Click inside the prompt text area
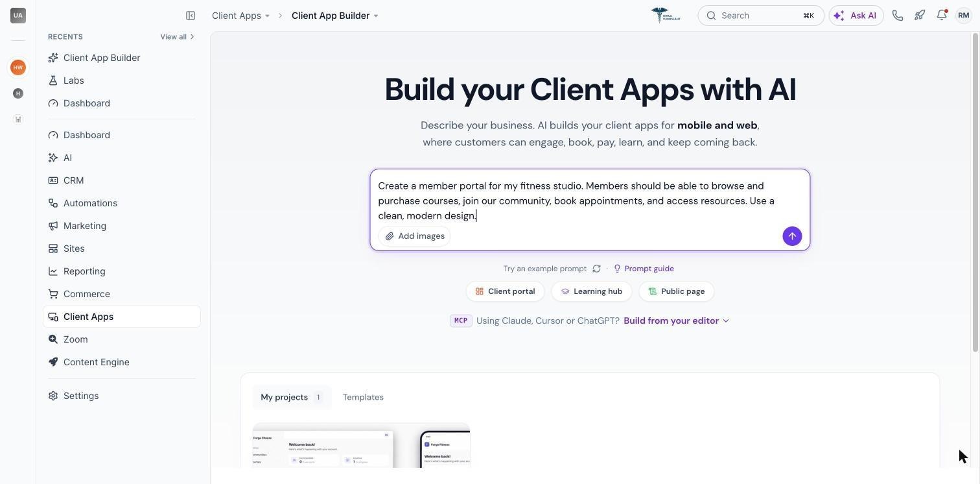 (x=590, y=200)
